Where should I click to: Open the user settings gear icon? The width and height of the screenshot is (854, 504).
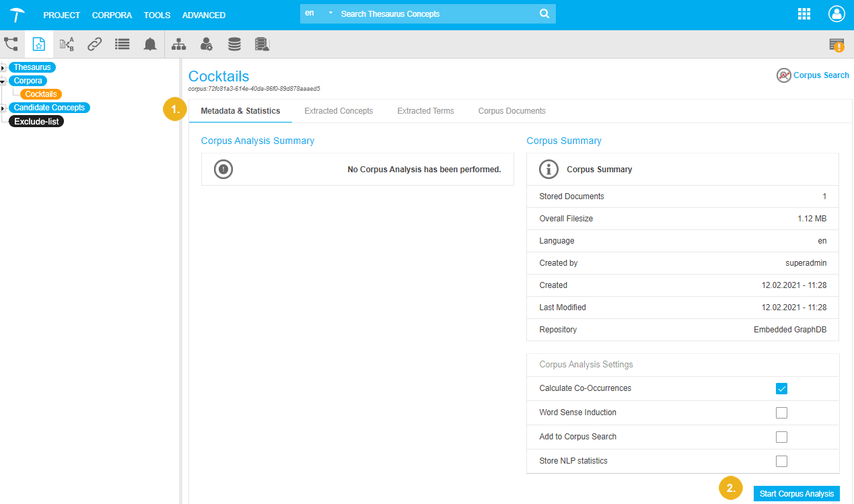point(207,44)
